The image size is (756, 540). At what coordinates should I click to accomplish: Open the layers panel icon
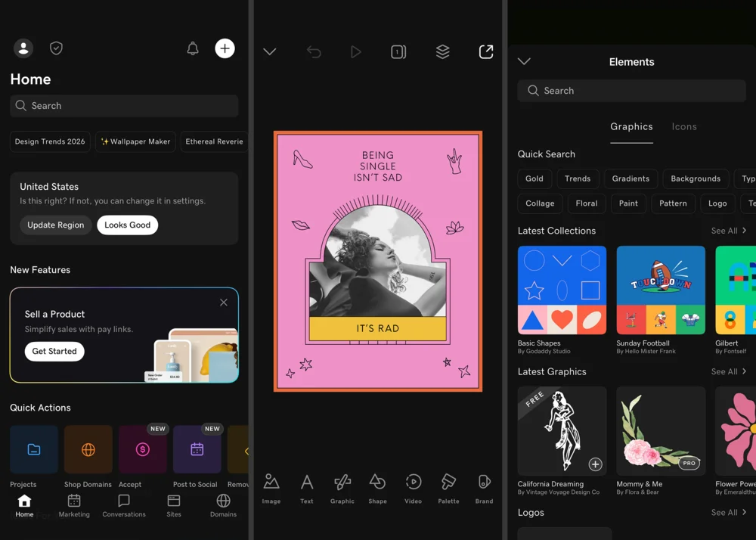443,51
